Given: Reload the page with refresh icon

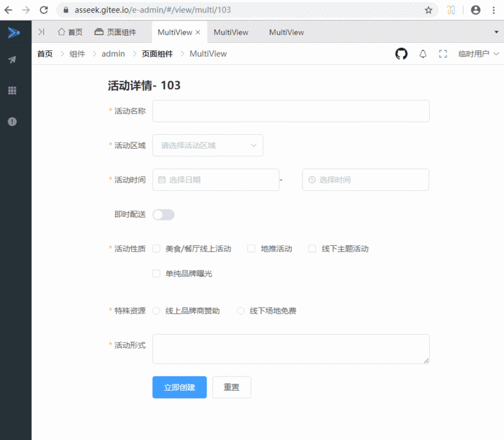Looking at the screenshot, I should [x=43, y=10].
